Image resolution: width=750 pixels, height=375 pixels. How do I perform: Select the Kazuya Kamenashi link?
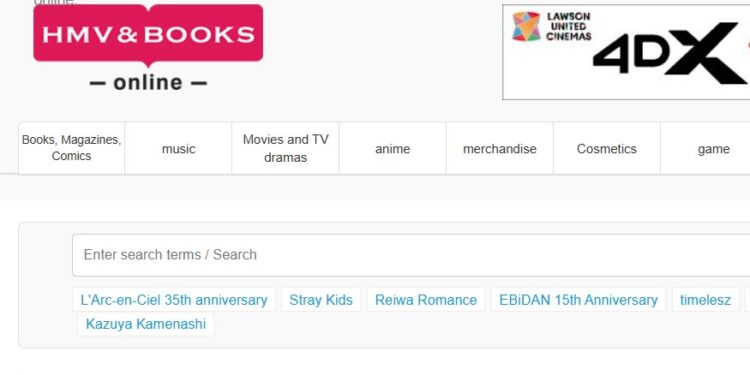click(x=145, y=324)
